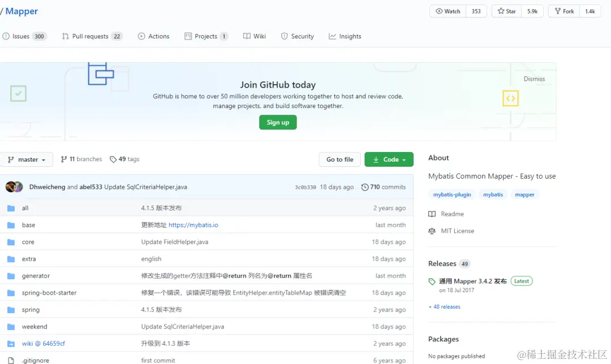Click the folder icon next to generator

coord(11,276)
